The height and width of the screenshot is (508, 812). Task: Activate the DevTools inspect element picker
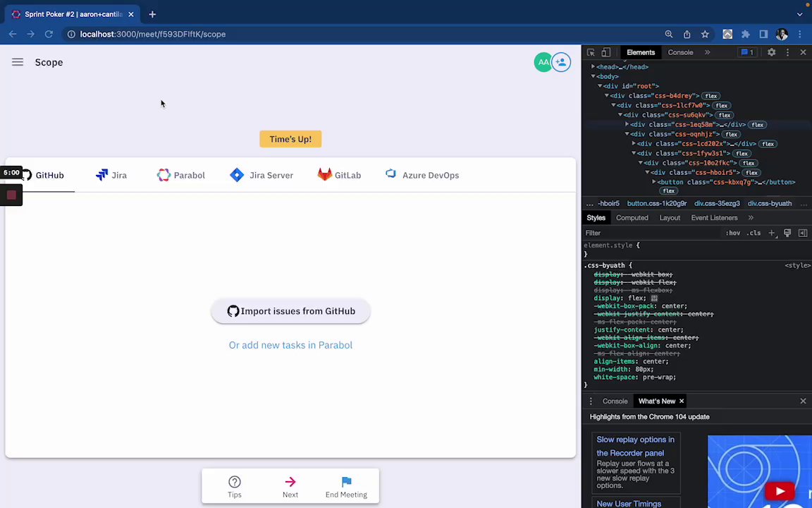[x=591, y=52]
